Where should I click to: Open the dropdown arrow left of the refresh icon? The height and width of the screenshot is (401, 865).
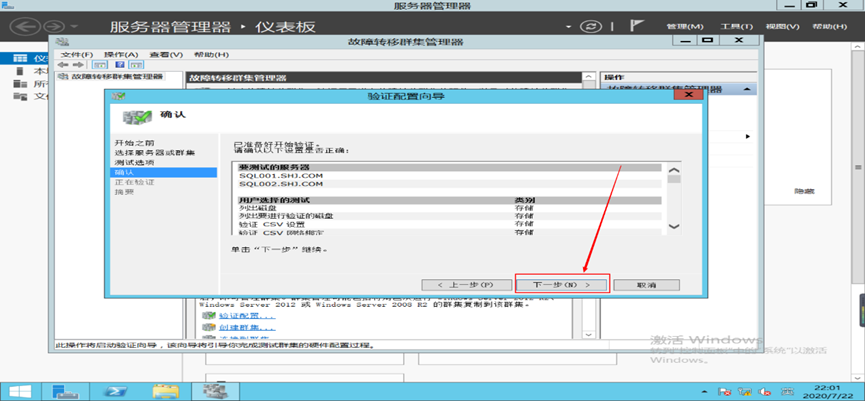click(x=569, y=27)
